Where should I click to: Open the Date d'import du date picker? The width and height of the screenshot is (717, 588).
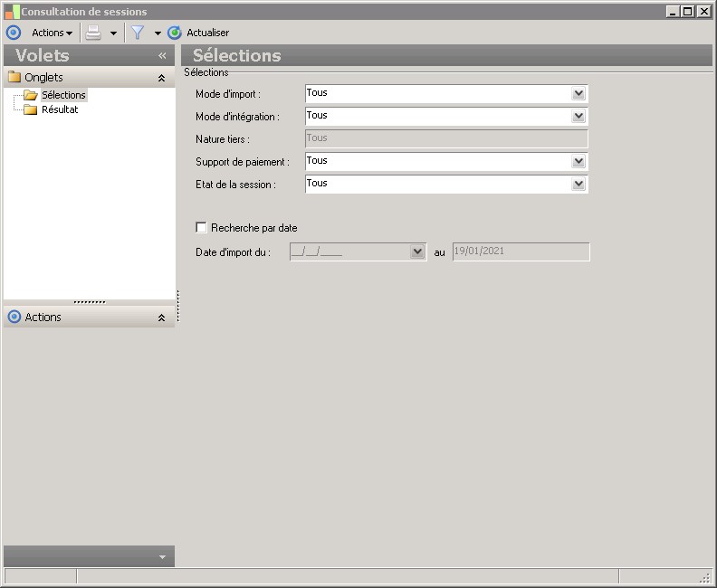click(417, 251)
